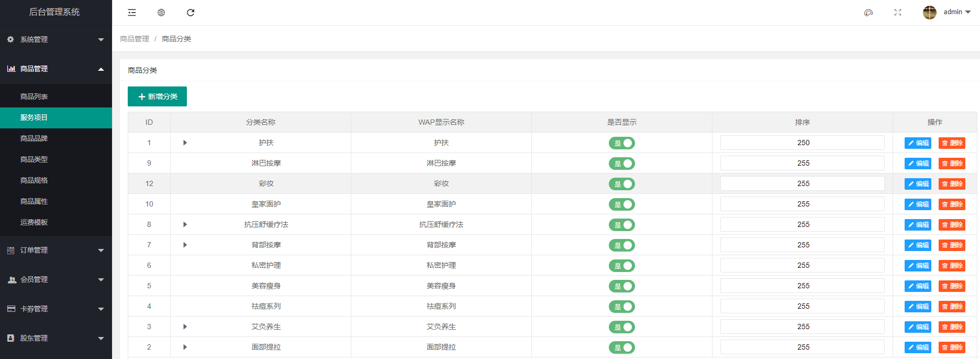This screenshot has width=980, height=359.
Task: Click the 新增分类 button
Action: click(x=157, y=96)
